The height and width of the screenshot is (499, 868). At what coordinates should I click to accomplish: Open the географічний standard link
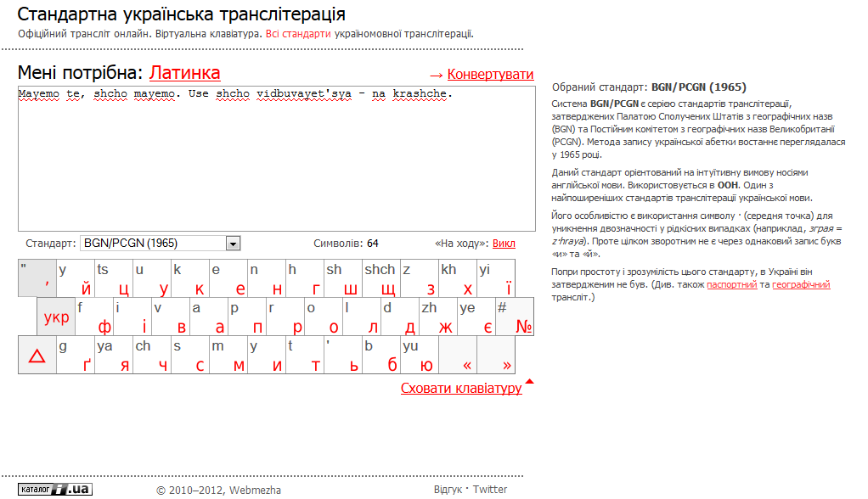pyautogui.click(x=801, y=285)
